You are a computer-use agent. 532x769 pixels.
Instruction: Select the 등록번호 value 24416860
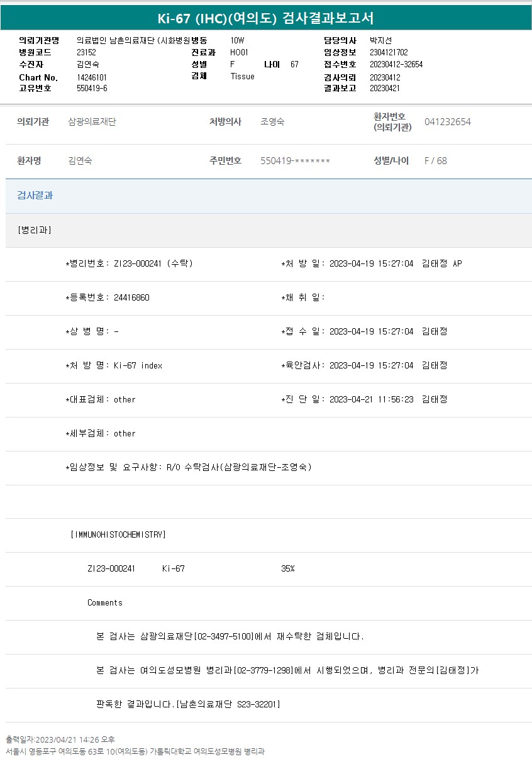pos(131,298)
